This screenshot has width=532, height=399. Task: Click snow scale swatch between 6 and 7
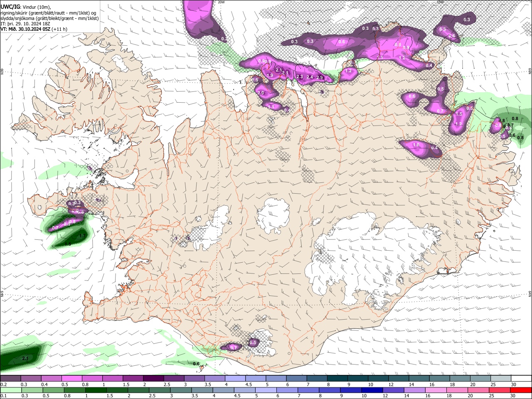(297, 378)
